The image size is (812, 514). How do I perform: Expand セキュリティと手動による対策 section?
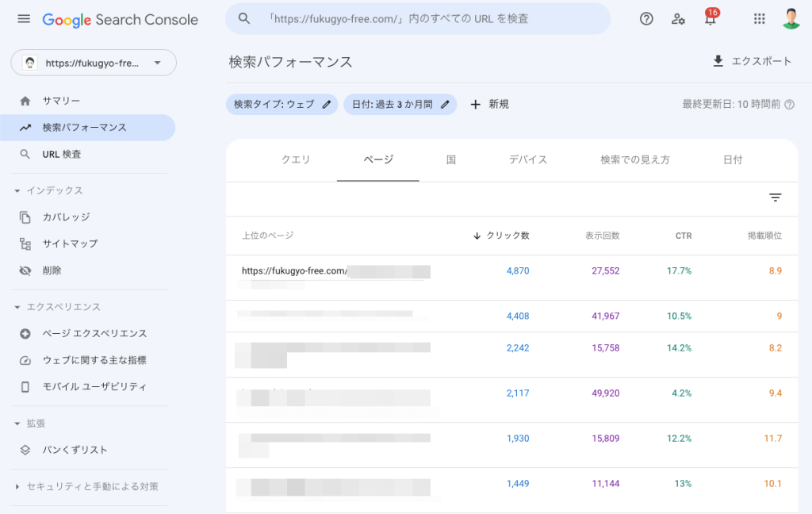[x=17, y=486]
